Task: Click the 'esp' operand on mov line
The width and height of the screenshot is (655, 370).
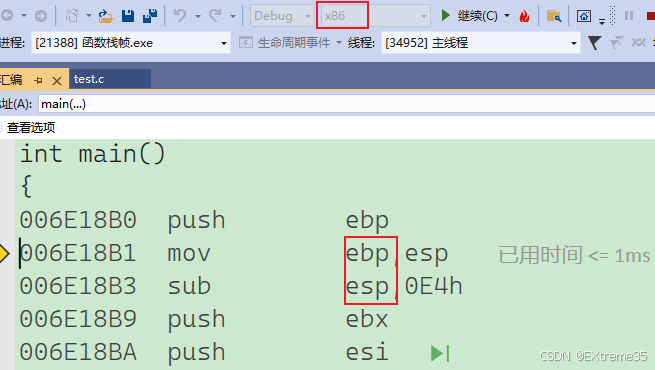Action: (x=427, y=255)
